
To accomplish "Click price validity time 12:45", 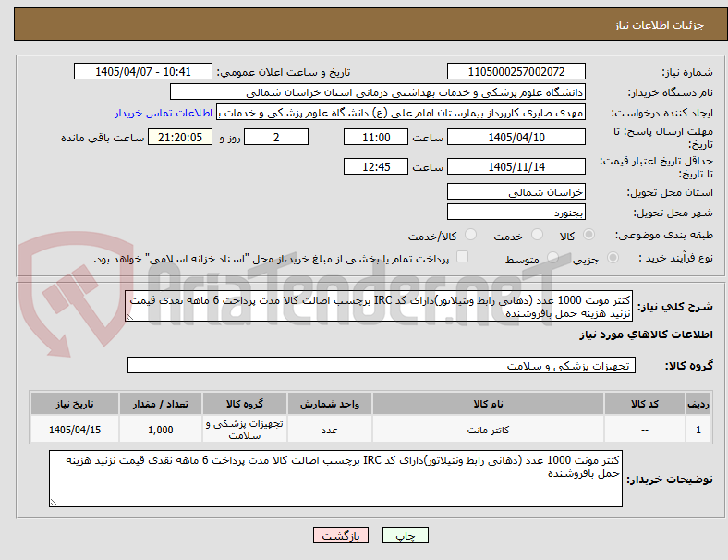I will (376, 166).
